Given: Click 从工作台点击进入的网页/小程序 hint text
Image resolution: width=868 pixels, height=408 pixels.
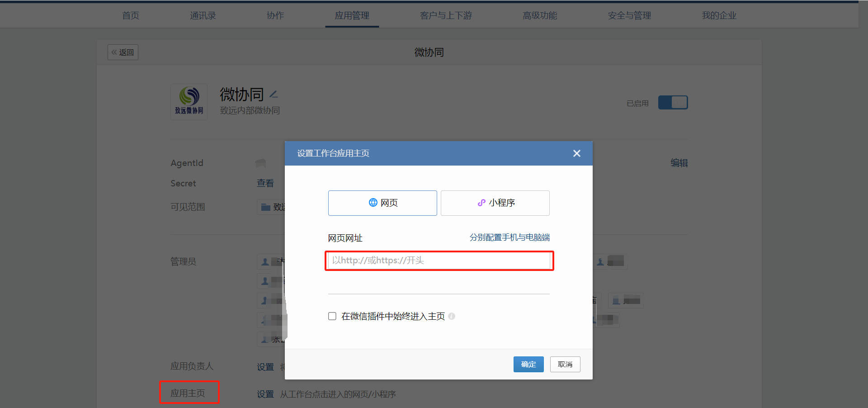Looking at the screenshot, I should (338, 394).
